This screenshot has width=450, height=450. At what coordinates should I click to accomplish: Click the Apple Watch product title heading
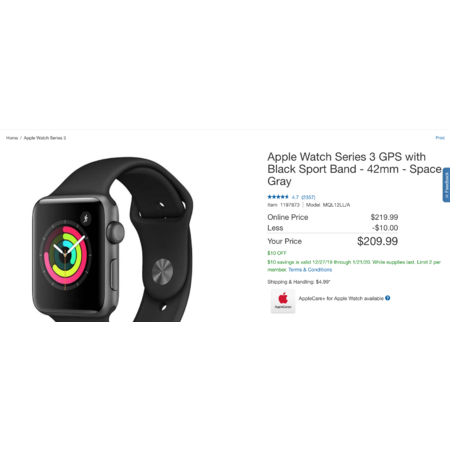(355, 169)
